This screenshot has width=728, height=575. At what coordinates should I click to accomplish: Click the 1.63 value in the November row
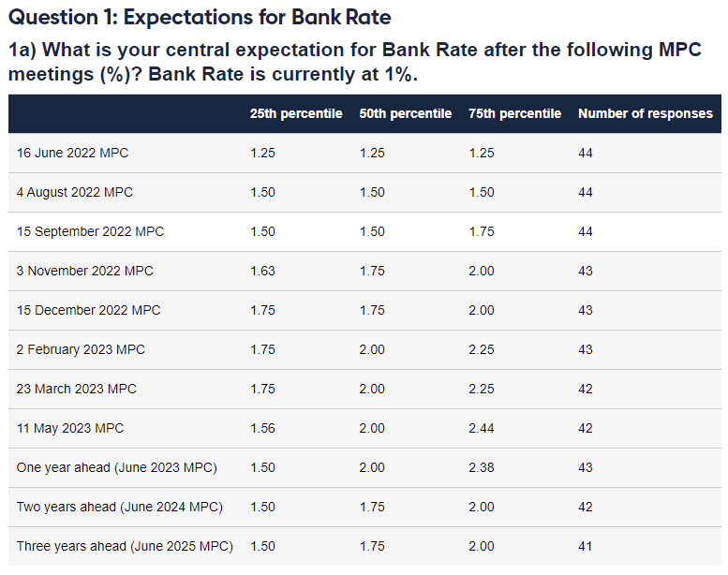(x=263, y=271)
